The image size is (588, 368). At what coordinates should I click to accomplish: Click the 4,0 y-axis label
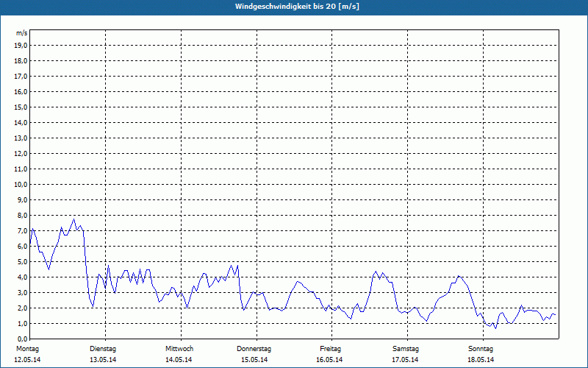point(22,277)
